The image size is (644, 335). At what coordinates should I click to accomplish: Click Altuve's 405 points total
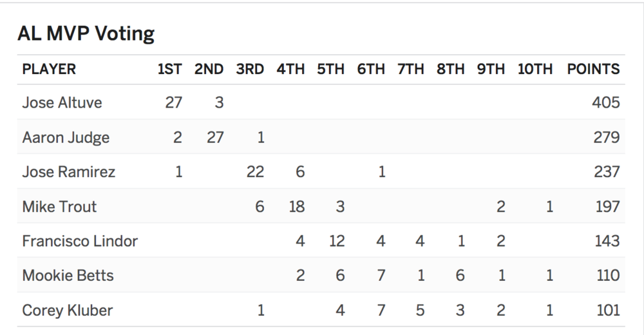pos(606,102)
